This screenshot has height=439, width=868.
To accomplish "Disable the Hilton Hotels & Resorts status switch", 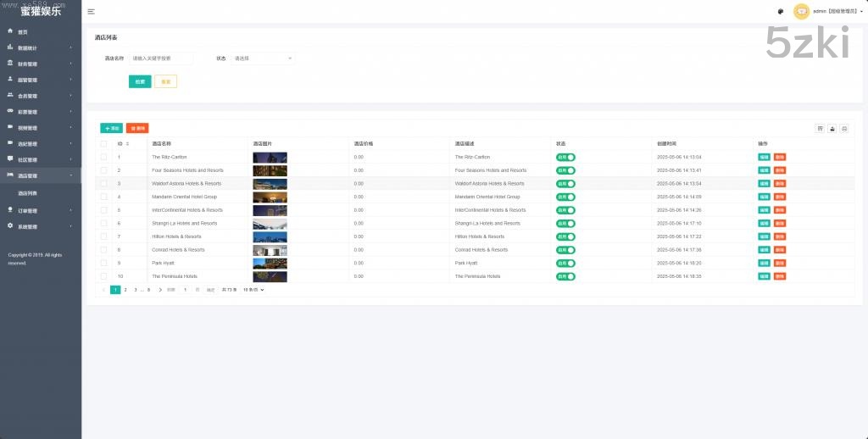I will click(x=565, y=236).
